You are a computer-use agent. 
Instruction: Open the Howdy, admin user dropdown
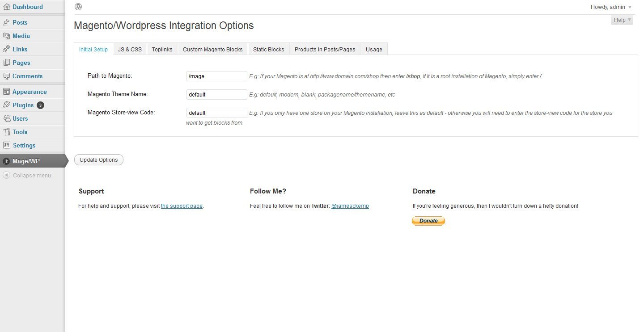coord(611,7)
